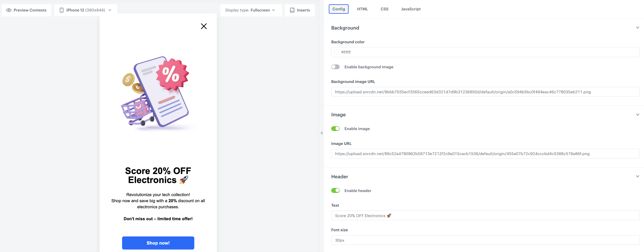Collapse the Background section

click(x=637, y=28)
